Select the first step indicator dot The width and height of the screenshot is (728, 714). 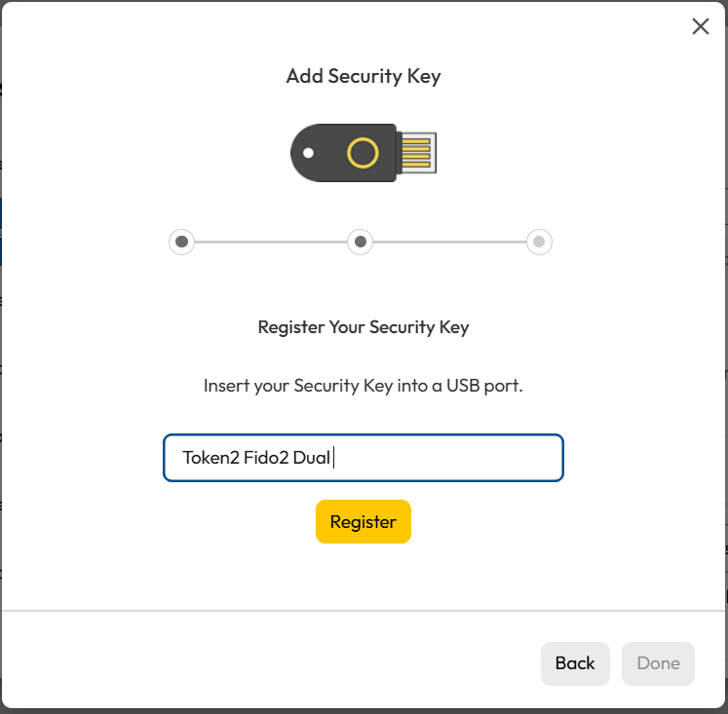coord(181,242)
